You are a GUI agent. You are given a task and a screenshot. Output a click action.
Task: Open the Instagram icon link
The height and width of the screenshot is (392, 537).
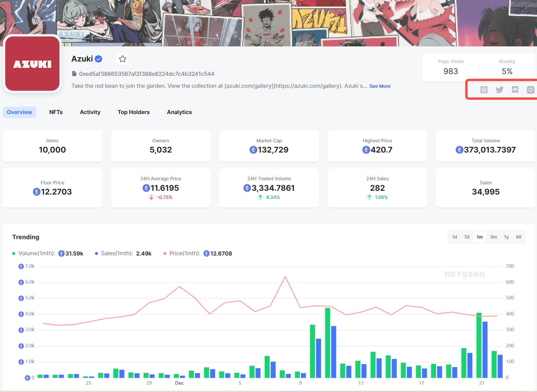(x=531, y=90)
